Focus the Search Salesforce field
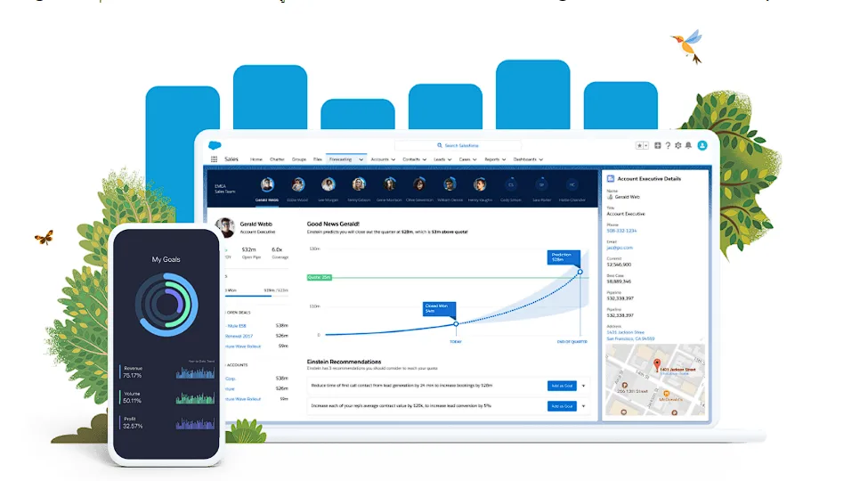The height and width of the screenshot is (481, 868). (x=458, y=145)
